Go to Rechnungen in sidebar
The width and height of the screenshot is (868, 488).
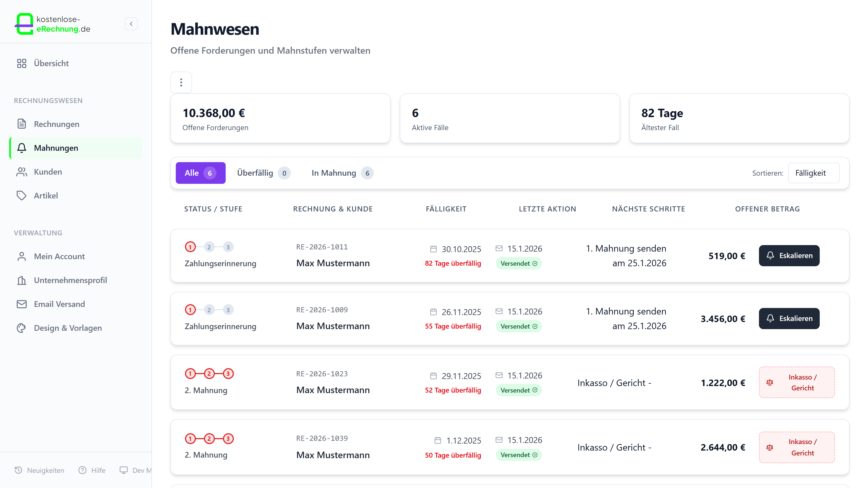(56, 124)
